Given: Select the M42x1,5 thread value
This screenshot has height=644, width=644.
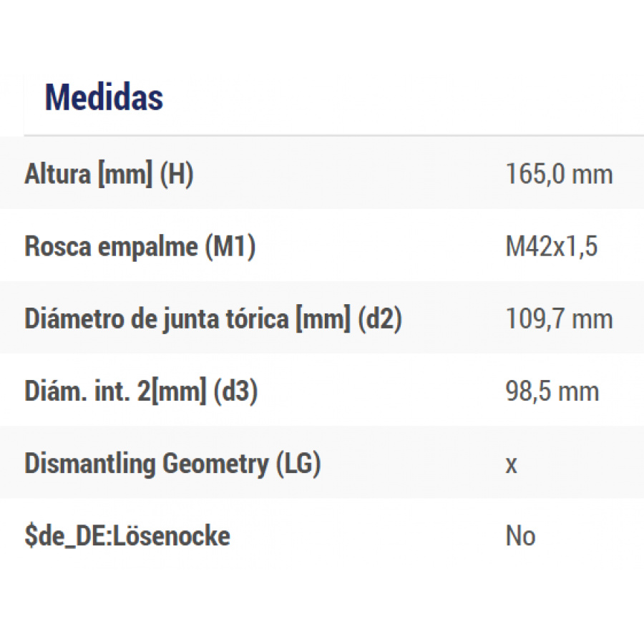Looking at the screenshot, I should click(x=551, y=247).
